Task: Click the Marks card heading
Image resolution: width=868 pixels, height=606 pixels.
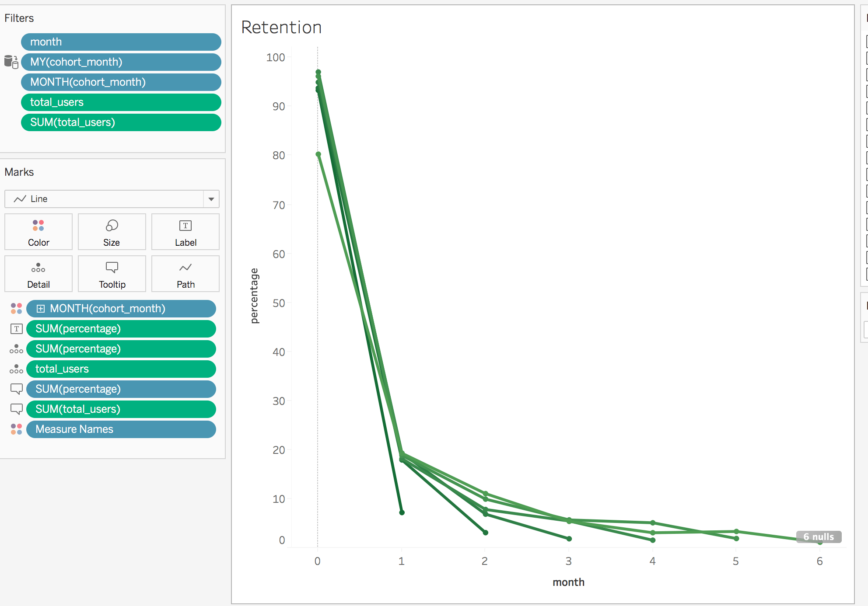Action: (x=19, y=172)
